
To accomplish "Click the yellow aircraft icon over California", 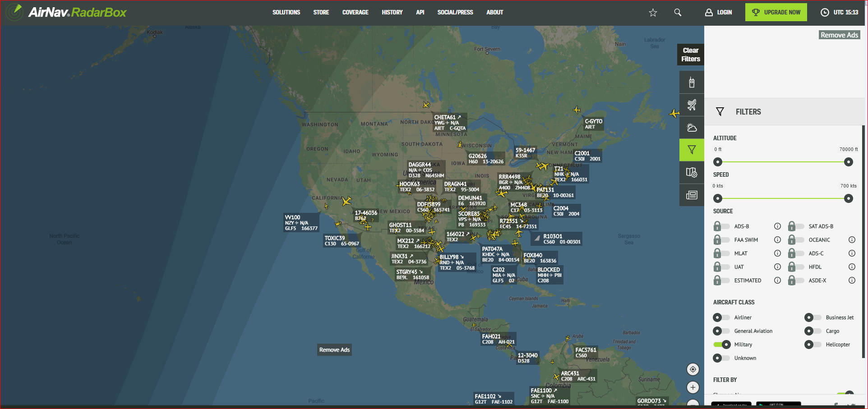I will point(346,201).
